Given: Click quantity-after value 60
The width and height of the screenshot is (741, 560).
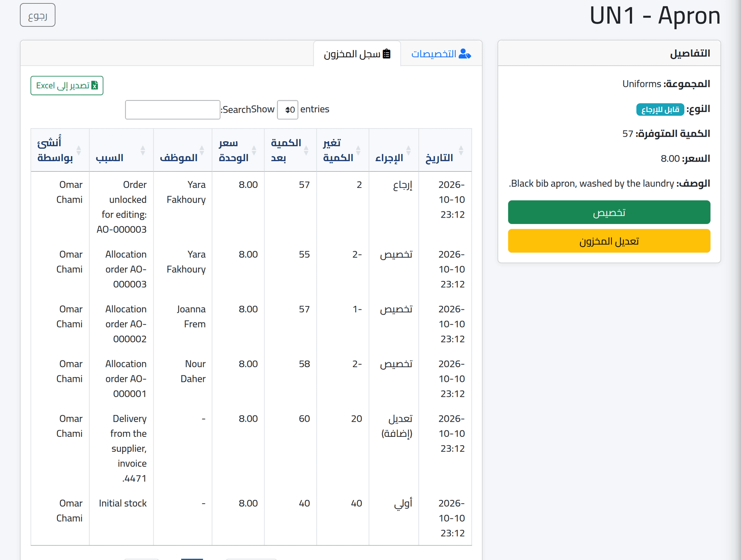Looking at the screenshot, I should coord(304,419).
